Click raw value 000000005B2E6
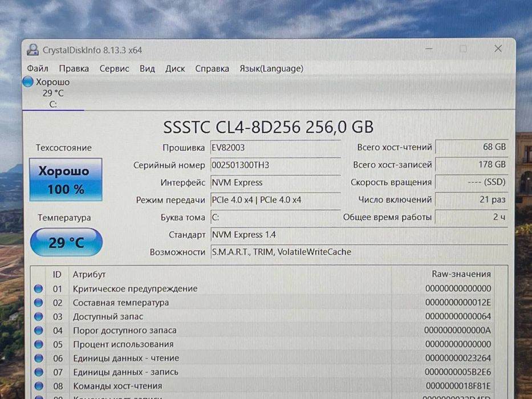Image resolution: width=532 pixels, height=399 pixels. coord(458,372)
